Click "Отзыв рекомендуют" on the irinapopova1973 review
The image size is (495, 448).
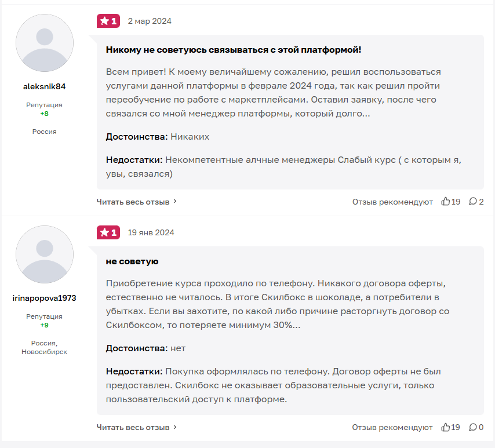392,427
